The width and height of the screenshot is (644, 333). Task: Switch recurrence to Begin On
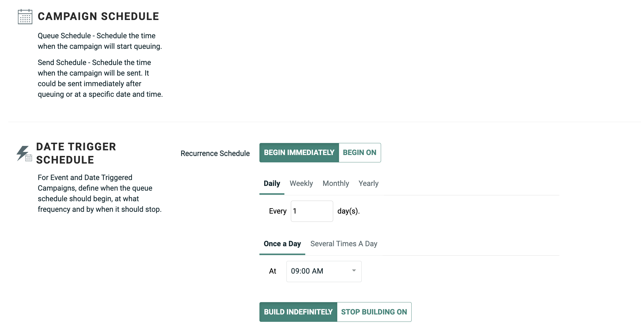point(360,153)
